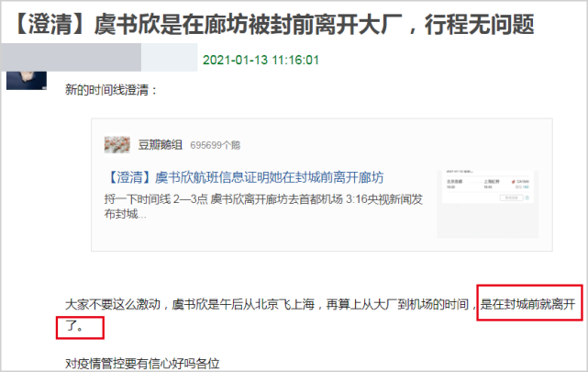Open the 【澄清】虞书欣航班信息 linked post title

(x=245, y=177)
